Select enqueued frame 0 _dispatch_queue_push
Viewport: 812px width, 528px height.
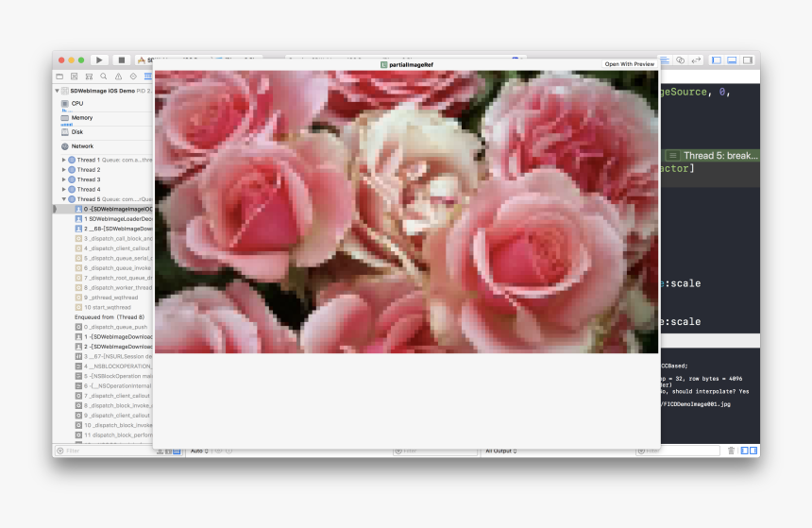coord(103,327)
